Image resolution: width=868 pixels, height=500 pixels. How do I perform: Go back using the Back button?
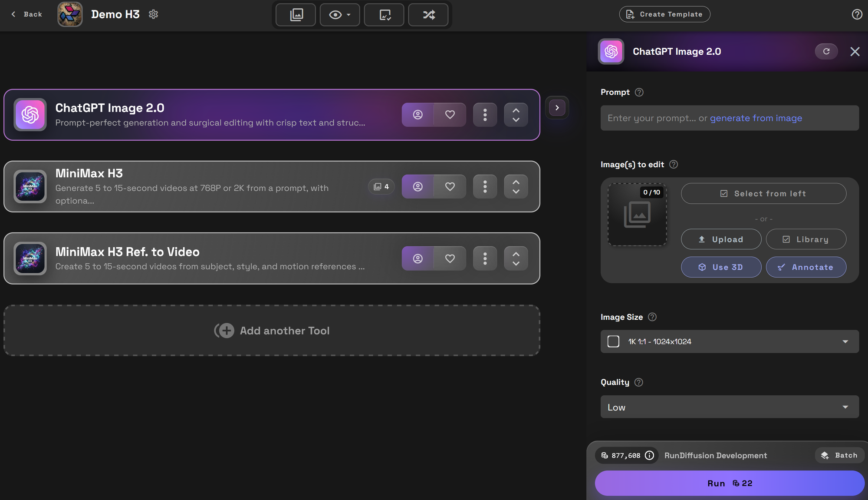(x=26, y=14)
